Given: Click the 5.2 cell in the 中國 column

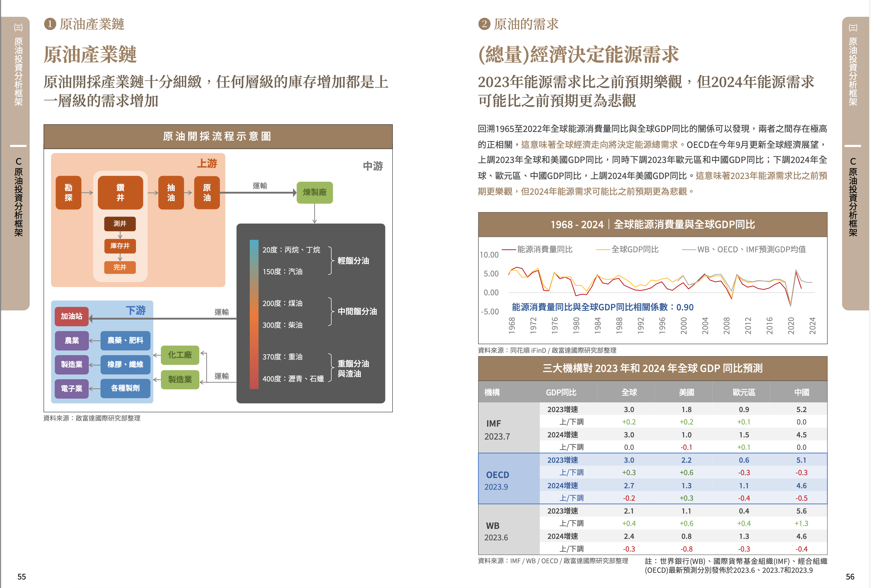Looking at the screenshot, I should coord(801,410).
